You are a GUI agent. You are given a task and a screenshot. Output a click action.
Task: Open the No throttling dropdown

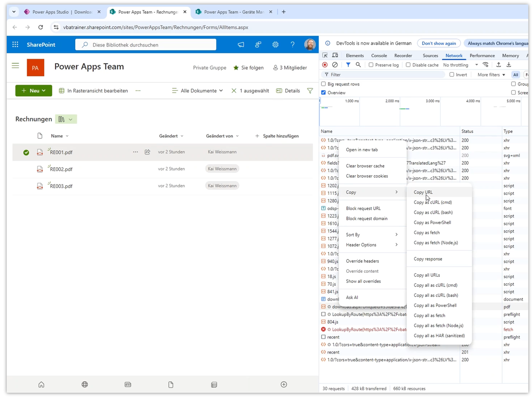460,65
